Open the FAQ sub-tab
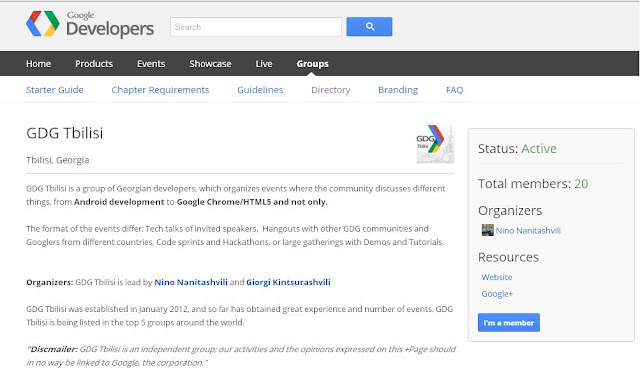This screenshot has width=640, height=379. [454, 90]
